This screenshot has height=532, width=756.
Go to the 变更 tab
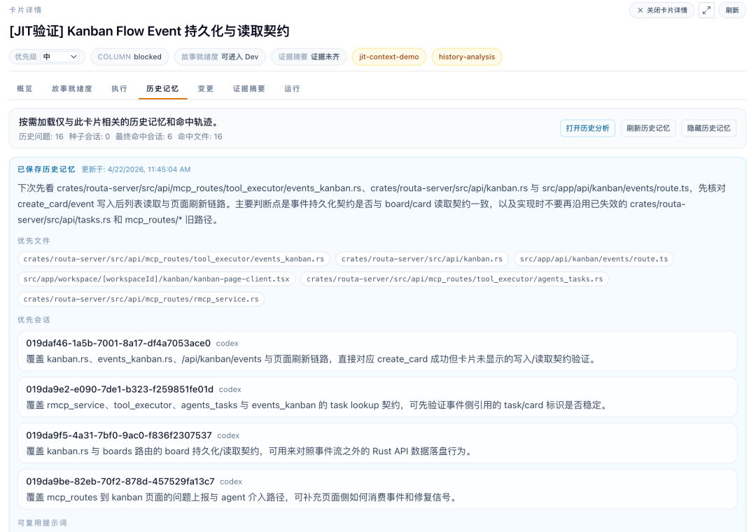point(206,89)
